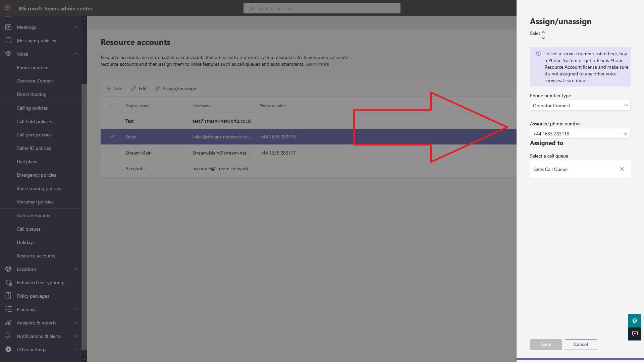Viewport: 644px width, 362px height.
Task: Click the Notifications & alerts bell icon
Action: pyautogui.click(x=8, y=336)
